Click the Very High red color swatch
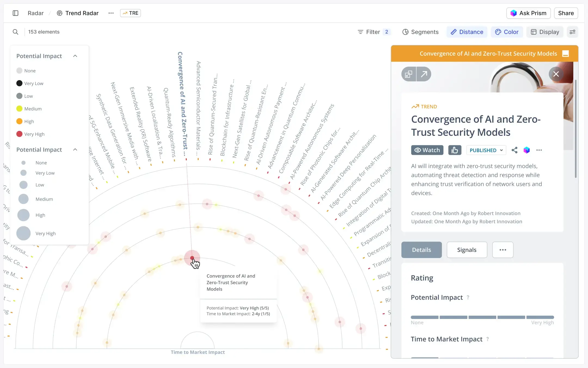 point(19,134)
